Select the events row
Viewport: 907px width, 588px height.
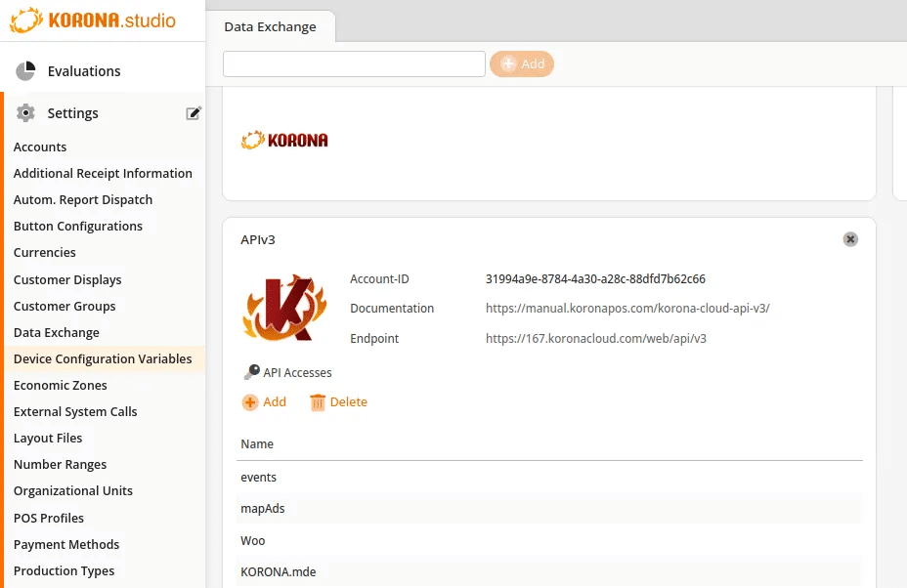(x=259, y=478)
